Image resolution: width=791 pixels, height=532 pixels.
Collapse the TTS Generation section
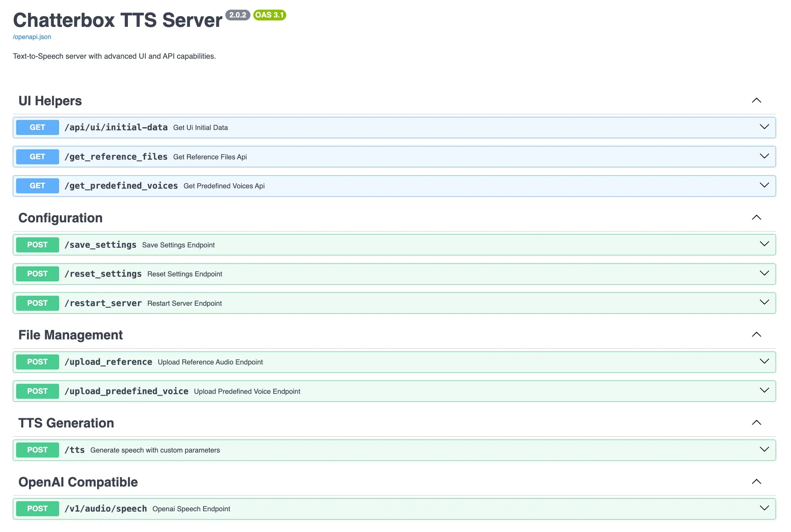(x=756, y=423)
